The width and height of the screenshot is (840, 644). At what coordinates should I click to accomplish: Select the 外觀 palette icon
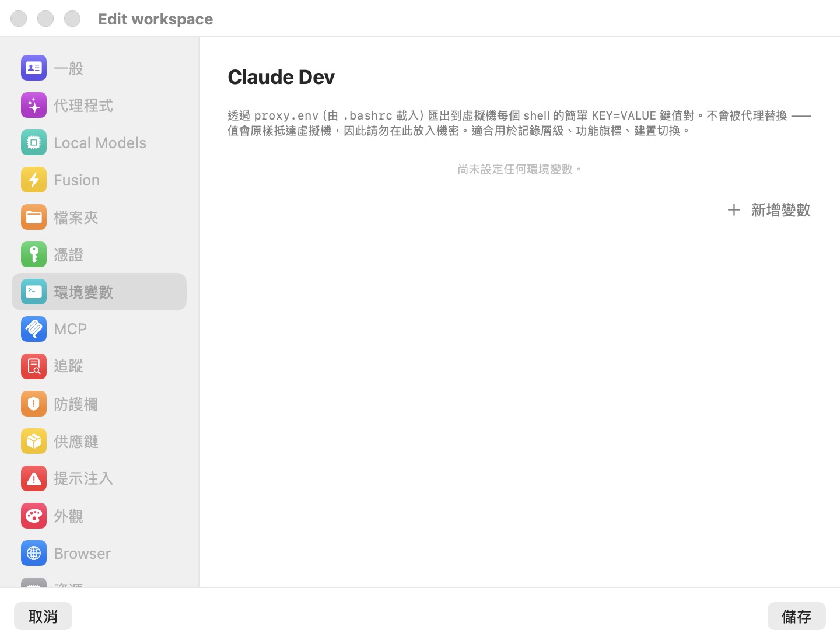34,516
